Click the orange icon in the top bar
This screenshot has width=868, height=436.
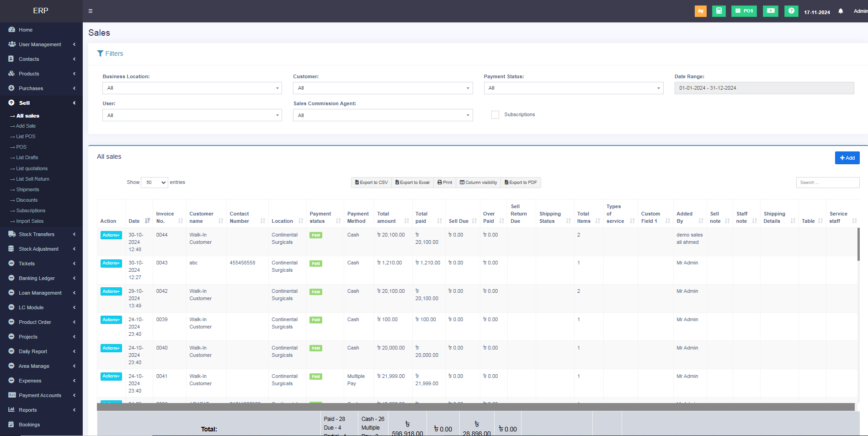700,11
